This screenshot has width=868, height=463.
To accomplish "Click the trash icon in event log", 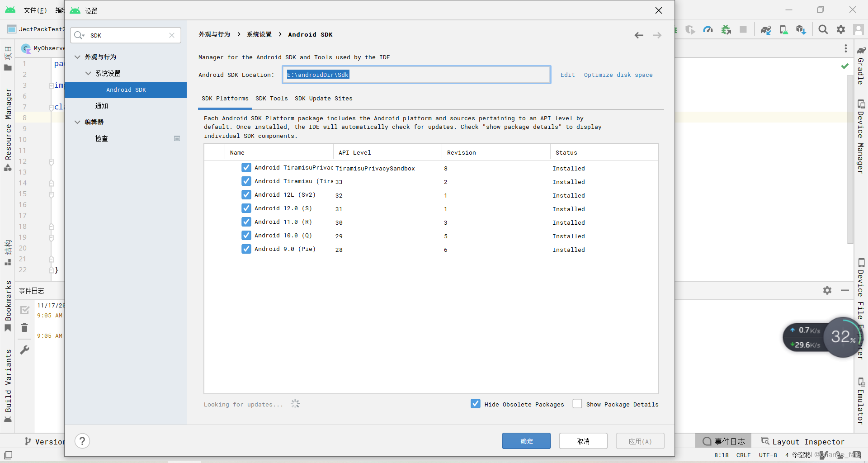I will (x=25, y=327).
